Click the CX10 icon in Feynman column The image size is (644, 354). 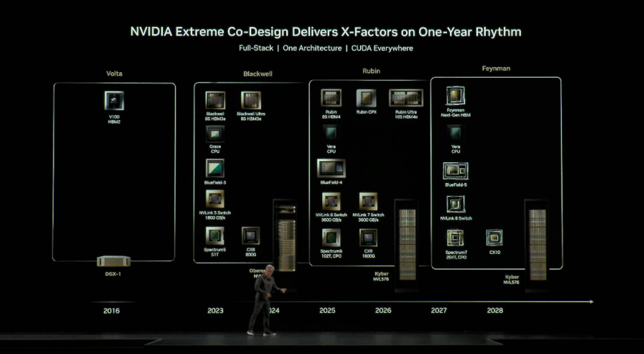point(494,238)
